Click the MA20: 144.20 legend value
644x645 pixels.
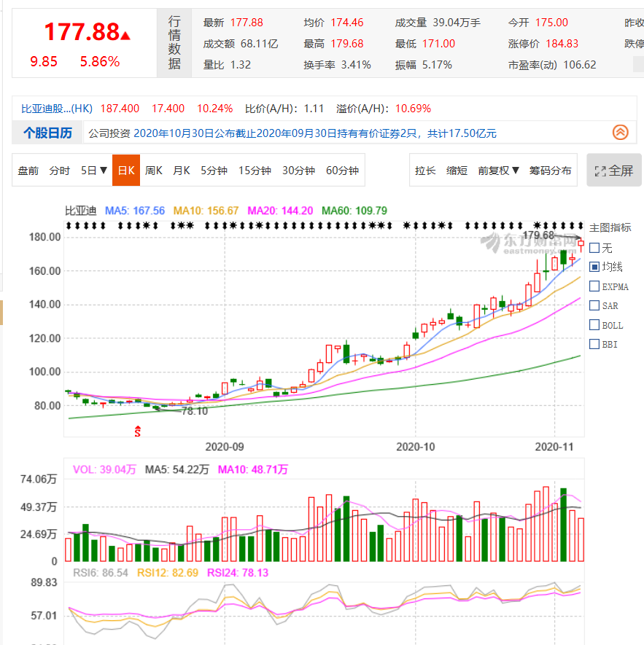(280, 211)
